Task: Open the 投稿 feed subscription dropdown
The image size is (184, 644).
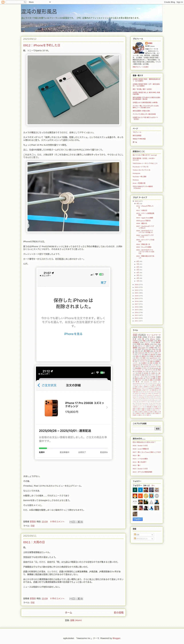Action: pos(144,534)
